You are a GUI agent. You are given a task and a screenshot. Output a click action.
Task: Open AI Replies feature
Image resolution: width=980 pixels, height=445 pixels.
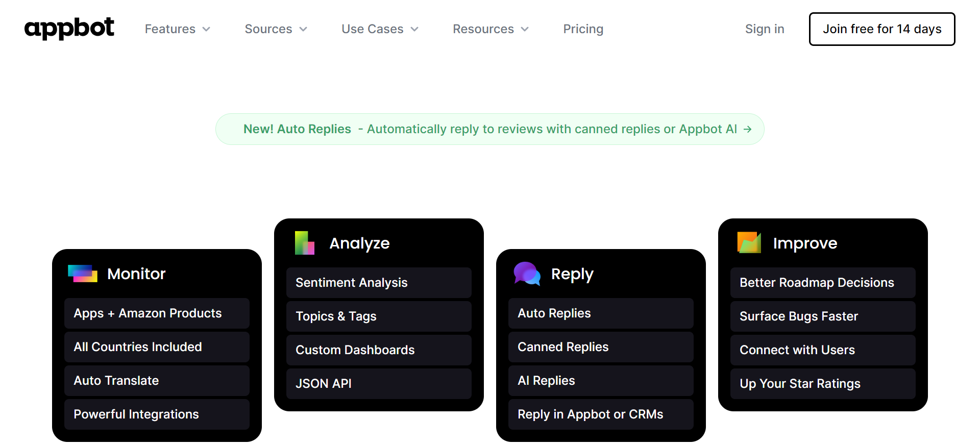(x=601, y=381)
